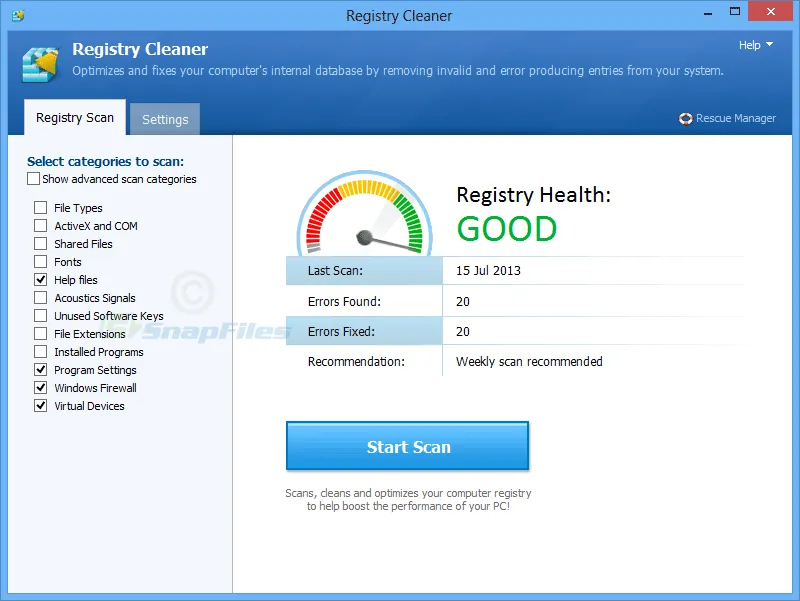
Task: Click the GOOD registry health status
Action: click(x=507, y=229)
